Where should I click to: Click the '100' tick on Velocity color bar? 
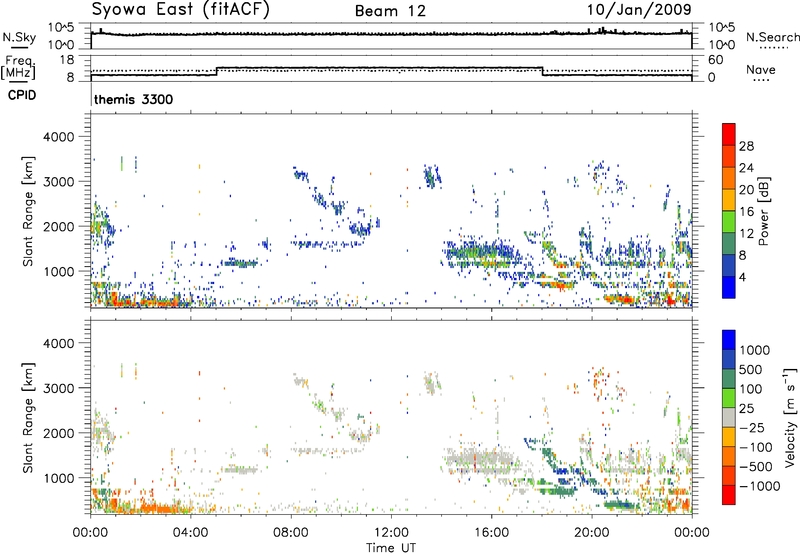click(x=751, y=389)
